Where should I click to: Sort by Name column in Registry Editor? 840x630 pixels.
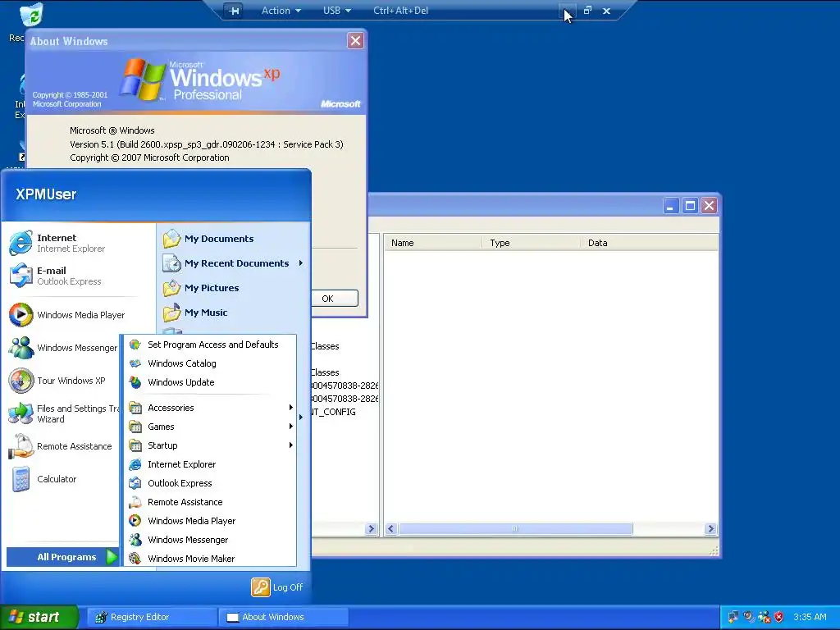(x=433, y=243)
